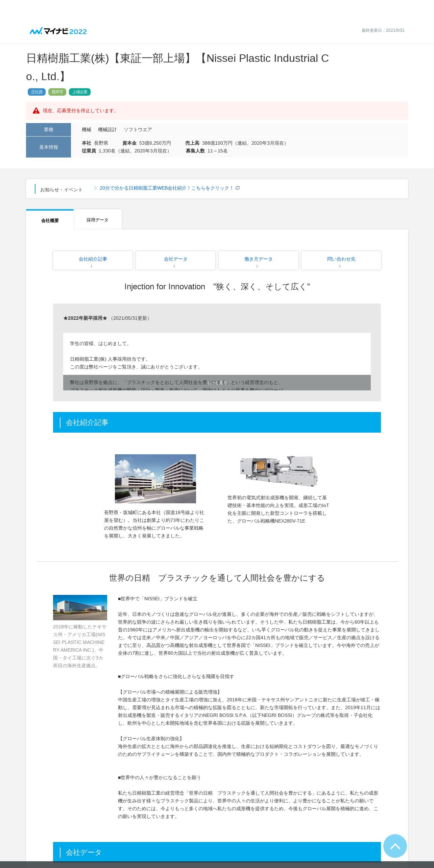The image size is (434, 868).
Task: Click the Injection for Innovation headline
Action: coord(217,287)
